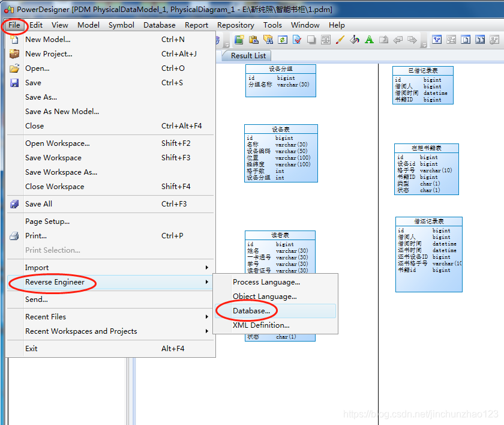Choose Save As New Model... entry

pos(110,112)
